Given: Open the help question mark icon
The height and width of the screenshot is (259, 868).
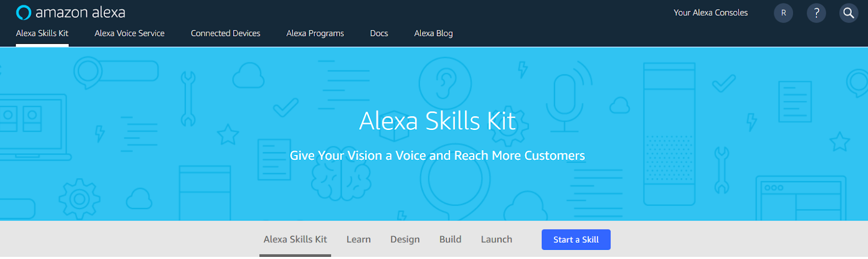Looking at the screenshot, I should point(816,13).
